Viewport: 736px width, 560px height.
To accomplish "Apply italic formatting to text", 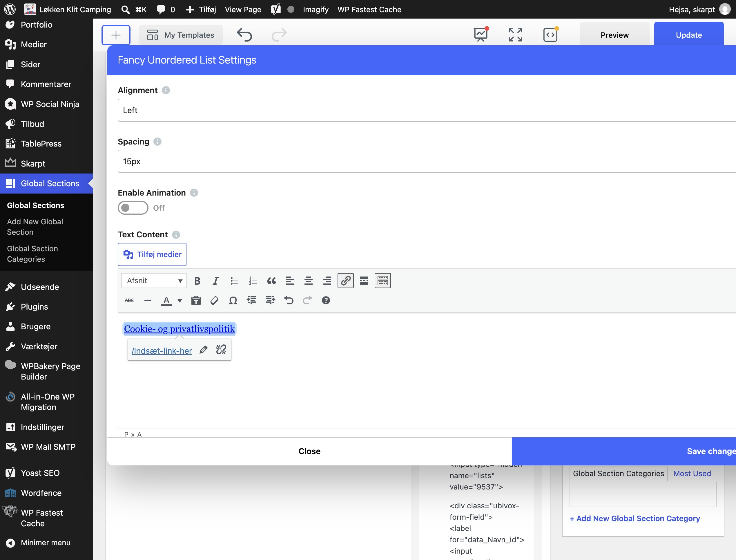I will (215, 281).
